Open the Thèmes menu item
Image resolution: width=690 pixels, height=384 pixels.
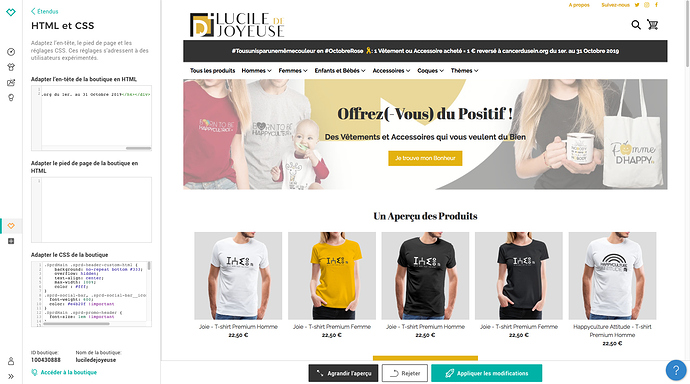464,70
